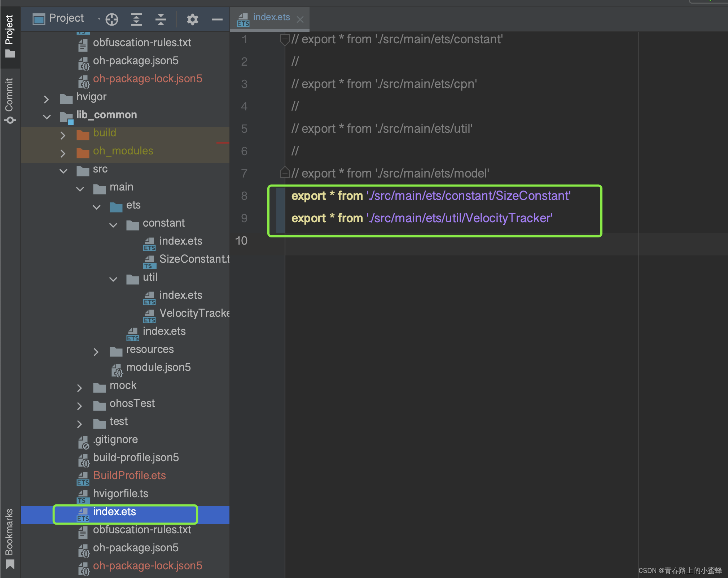Expand the test folder

click(x=79, y=424)
